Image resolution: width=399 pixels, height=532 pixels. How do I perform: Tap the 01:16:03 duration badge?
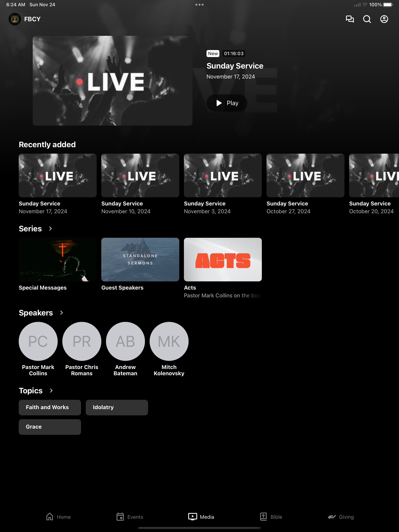coord(234,53)
